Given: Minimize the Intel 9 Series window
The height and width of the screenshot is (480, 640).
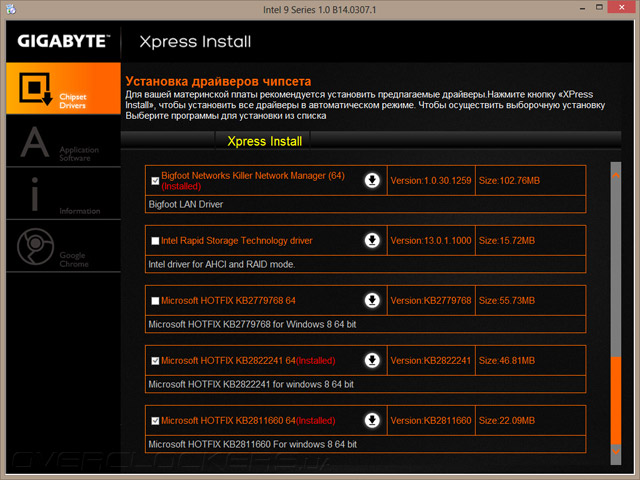Looking at the screenshot, I should [582, 8].
